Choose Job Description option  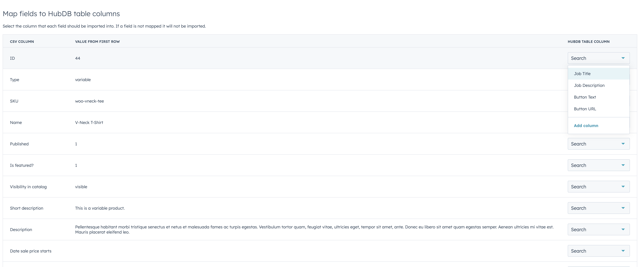click(598, 85)
